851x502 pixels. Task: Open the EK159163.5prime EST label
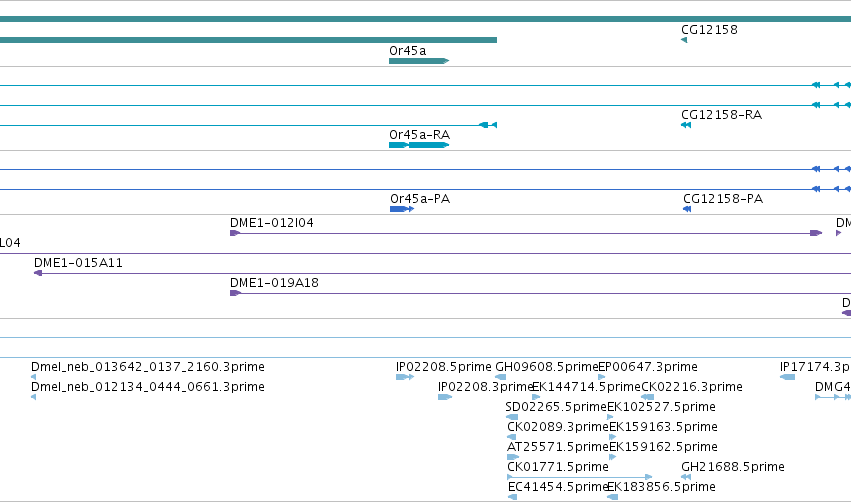663,427
